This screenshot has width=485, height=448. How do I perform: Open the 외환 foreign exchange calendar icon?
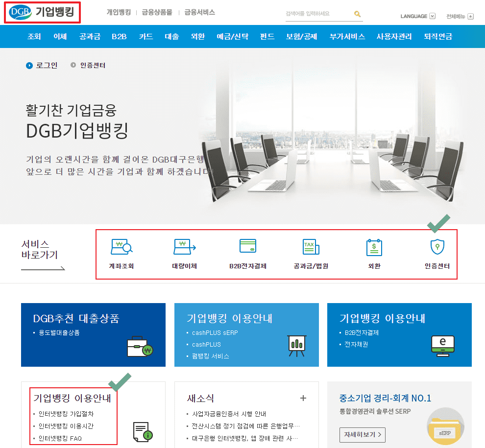coord(374,247)
